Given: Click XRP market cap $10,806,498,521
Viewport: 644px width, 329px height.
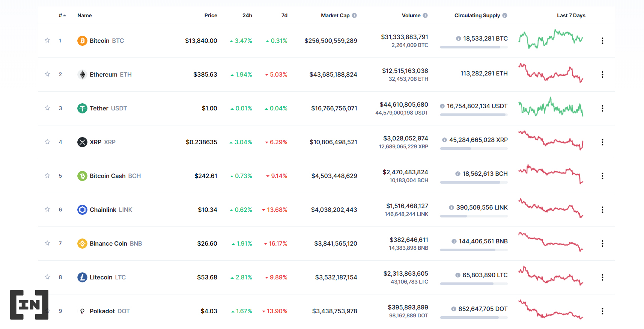Looking at the screenshot, I should (333, 142).
